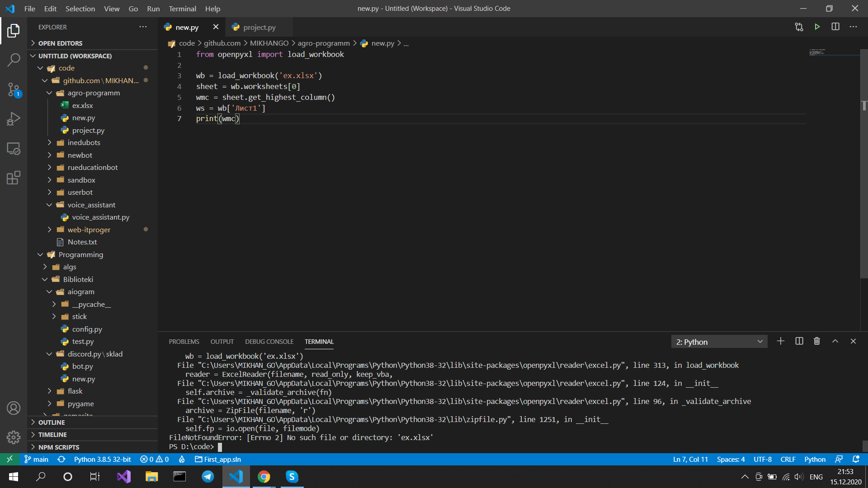Open the Run and Debug view
The height and width of the screenshot is (488, 868).
click(x=14, y=119)
